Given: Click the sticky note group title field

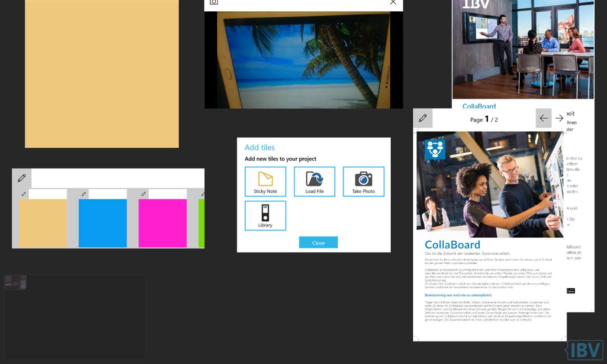Looking at the screenshot, I should click(117, 178).
